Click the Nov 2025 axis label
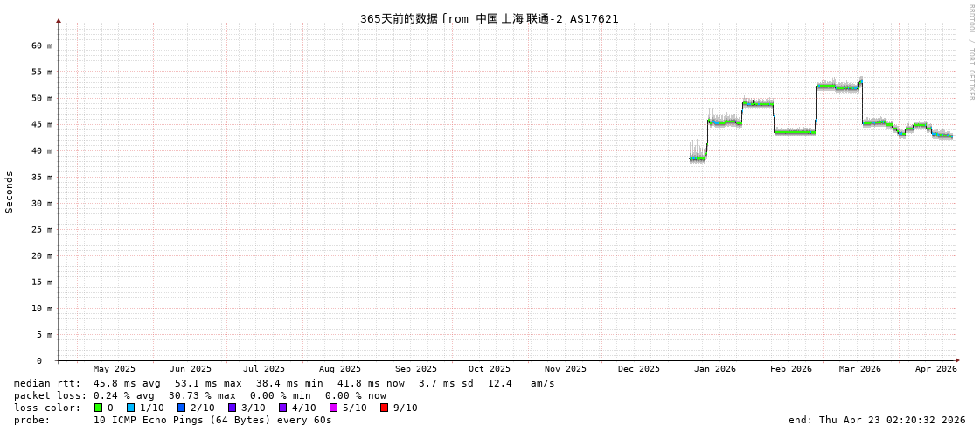The width and height of the screenshot is (980, 432). 565,369
